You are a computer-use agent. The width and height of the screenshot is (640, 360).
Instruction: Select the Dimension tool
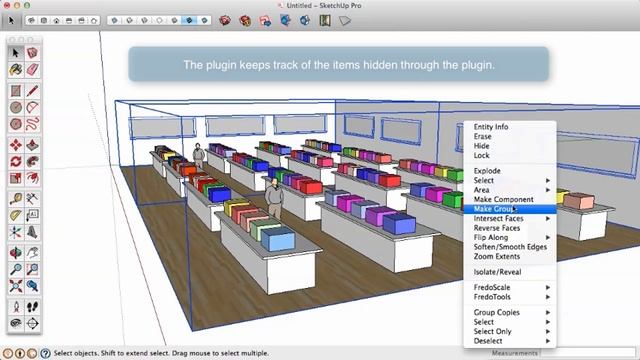click(x=32, y=199)
